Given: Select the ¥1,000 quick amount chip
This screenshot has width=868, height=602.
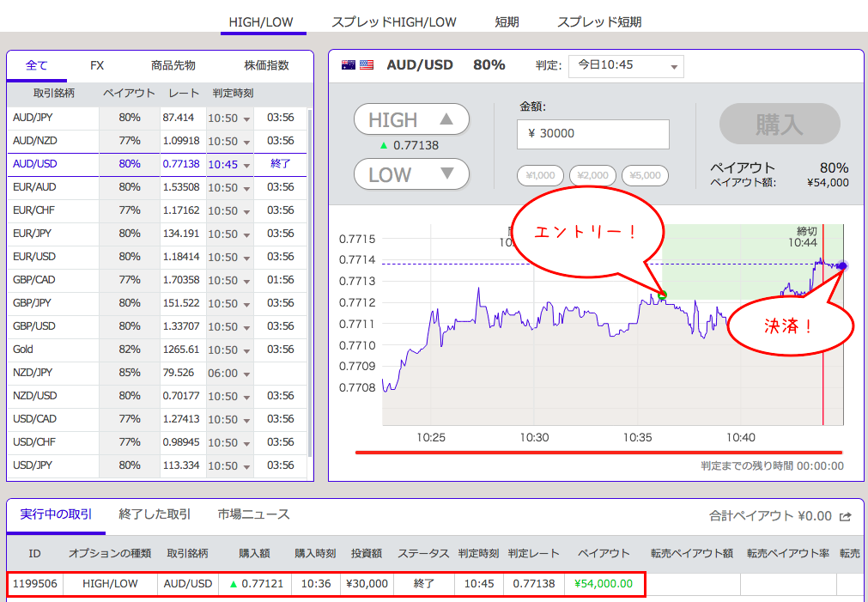Looking at the screenshot, I should click(540, 175).
